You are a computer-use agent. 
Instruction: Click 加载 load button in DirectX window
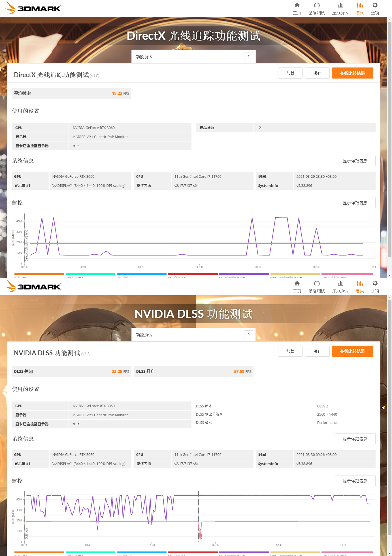[290, 73]
